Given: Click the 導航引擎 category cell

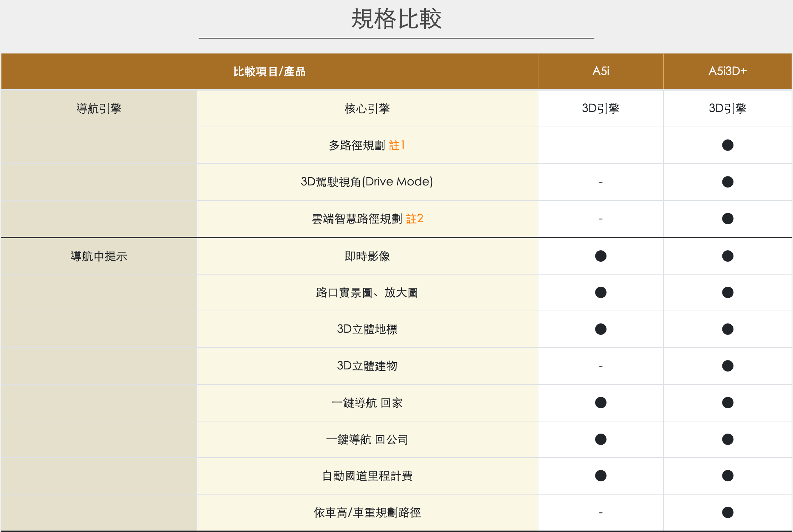Looking at the screenshot, I should click(x=99, y=108).
